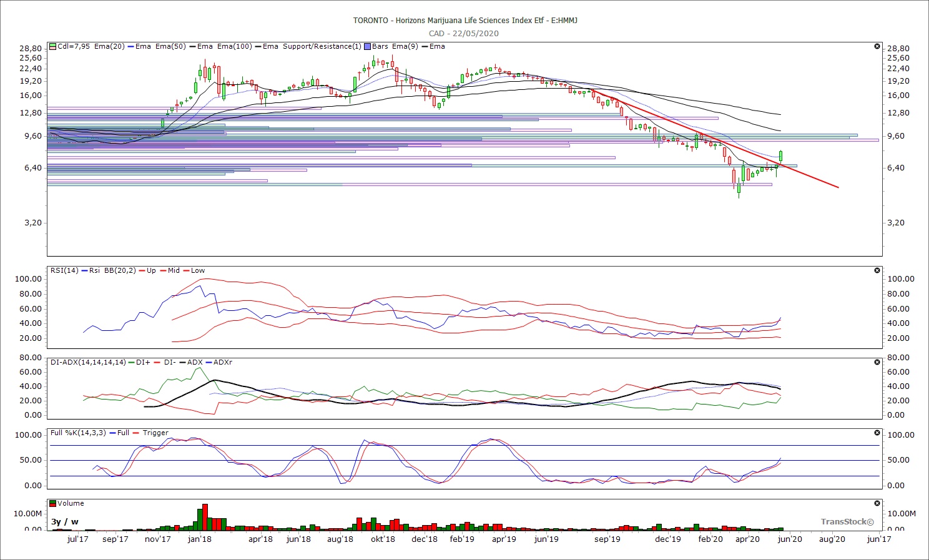Close the Full %K stochastic panel
Screen dimensions: 929x560
(x=877, y=433)
